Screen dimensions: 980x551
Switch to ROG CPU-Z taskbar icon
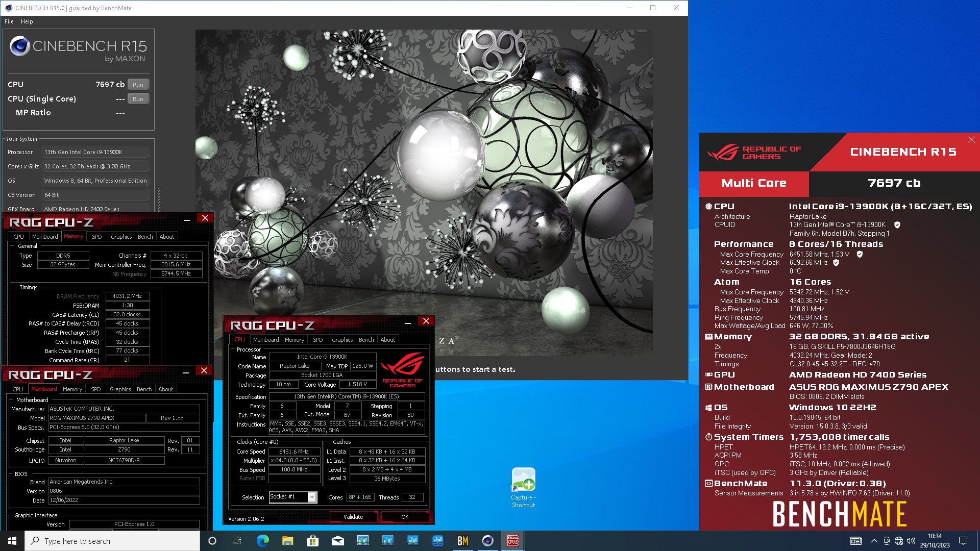click(512, 541)
